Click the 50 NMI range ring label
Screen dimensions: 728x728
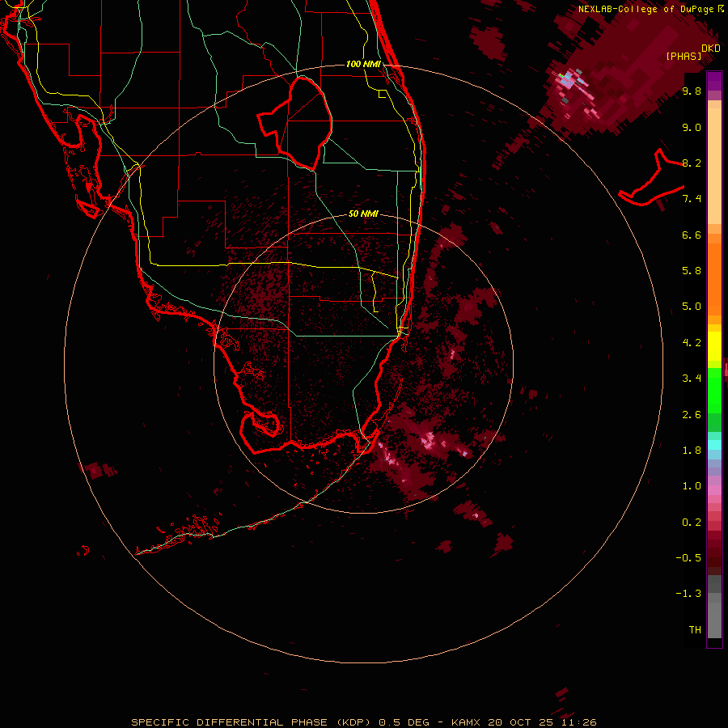tap(363, 214)
